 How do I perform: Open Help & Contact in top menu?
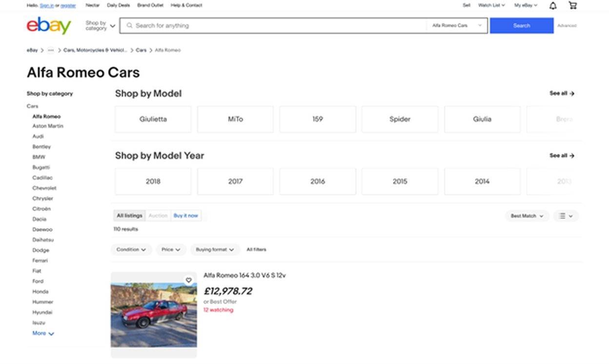coord(186,5)
